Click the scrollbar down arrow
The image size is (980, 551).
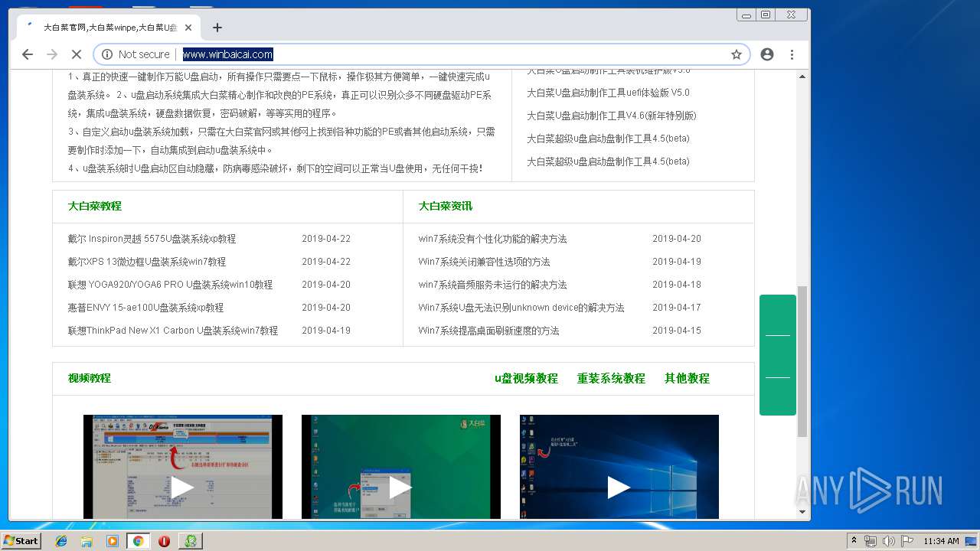[x=802, y=512]
